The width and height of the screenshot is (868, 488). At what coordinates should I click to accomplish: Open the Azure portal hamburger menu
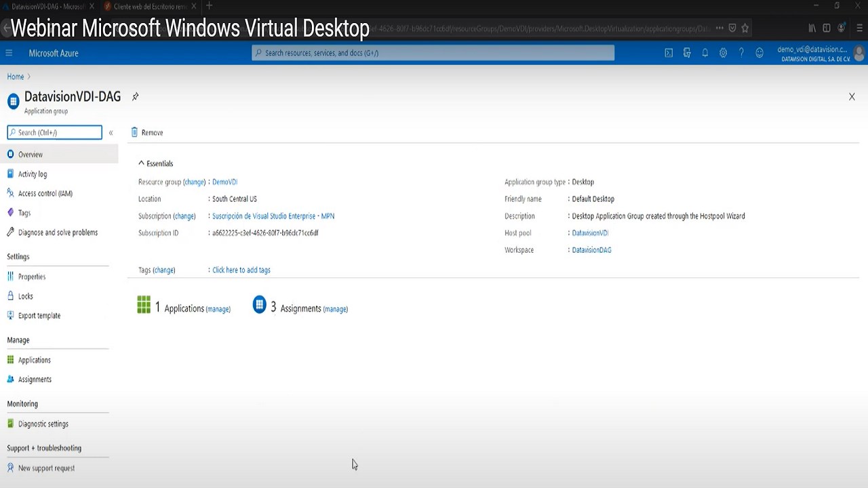coord(9,53)
